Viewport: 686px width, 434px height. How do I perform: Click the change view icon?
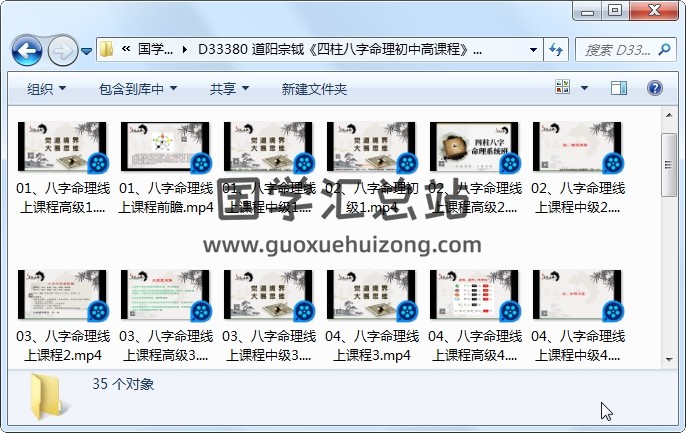click(x=561, y=89)
